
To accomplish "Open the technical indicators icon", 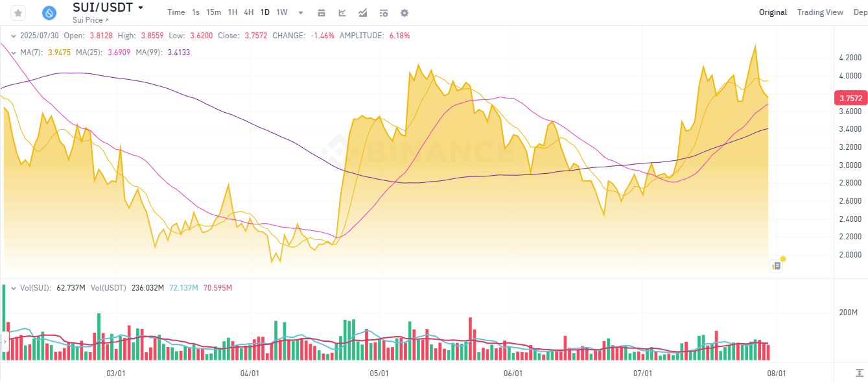I will tap(363, 13).
